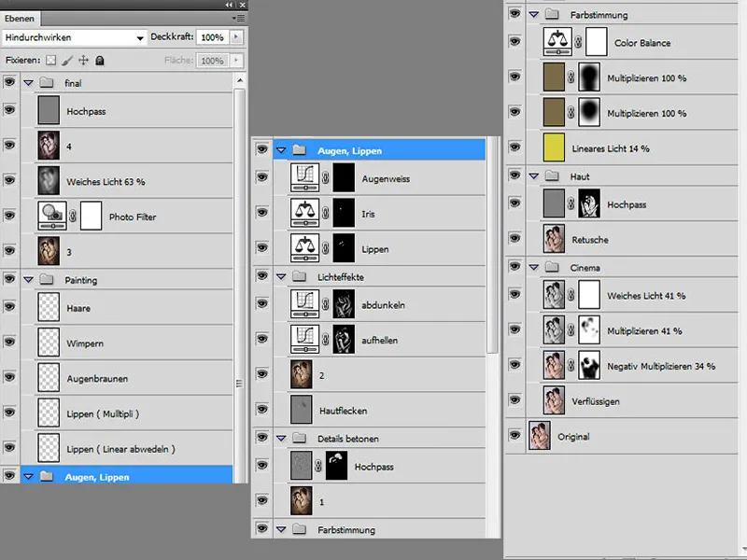The height and width of the screenshot is (560, 747).
Task: Toggle lock all padlock icon
Action: coord(100,61)
